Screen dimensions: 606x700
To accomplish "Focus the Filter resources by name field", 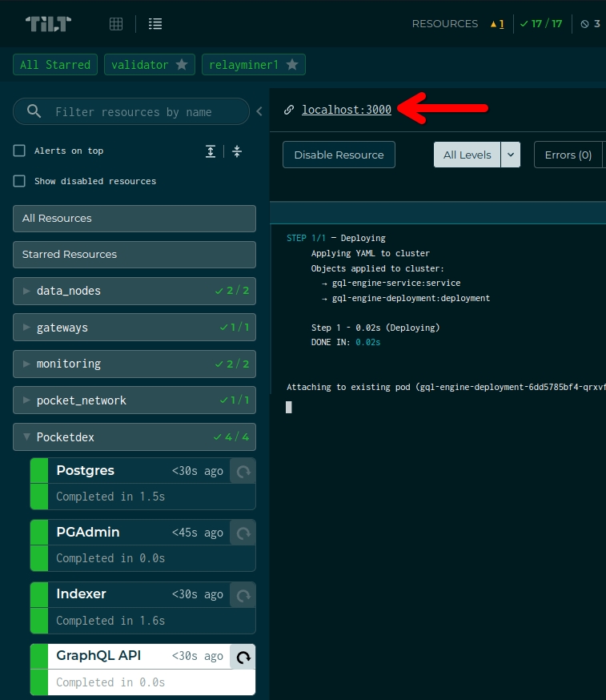I will click(131, 111).
